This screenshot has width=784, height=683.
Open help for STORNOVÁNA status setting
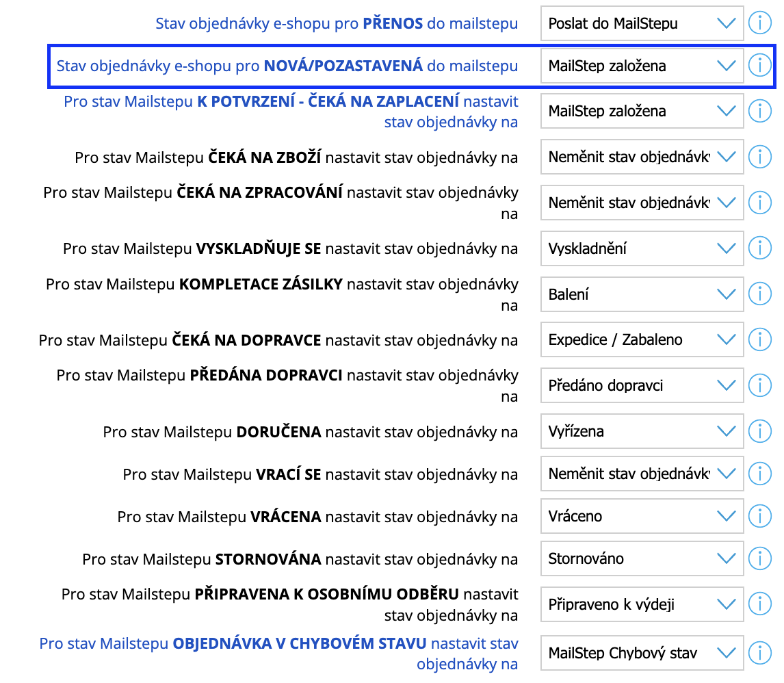tap(759, 558)
